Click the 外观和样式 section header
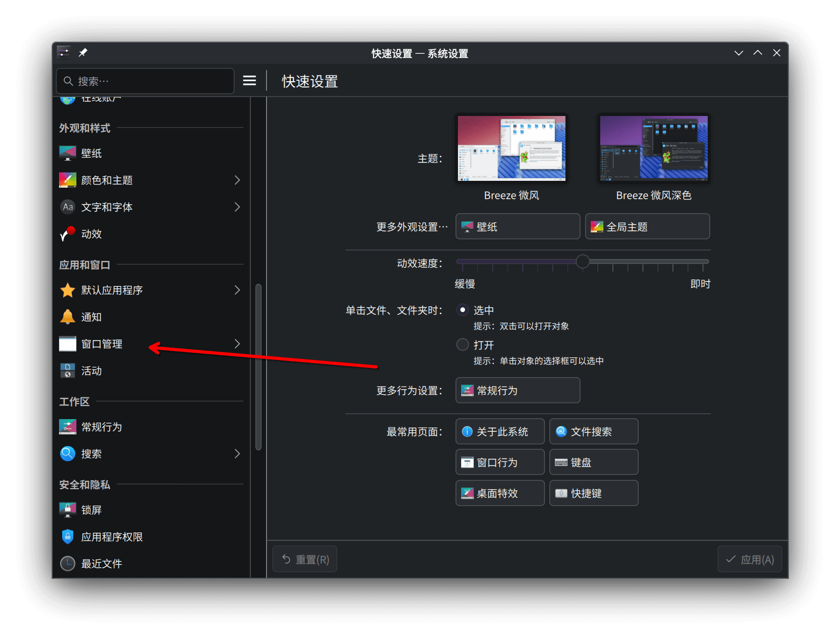 [x=84, y=128]
